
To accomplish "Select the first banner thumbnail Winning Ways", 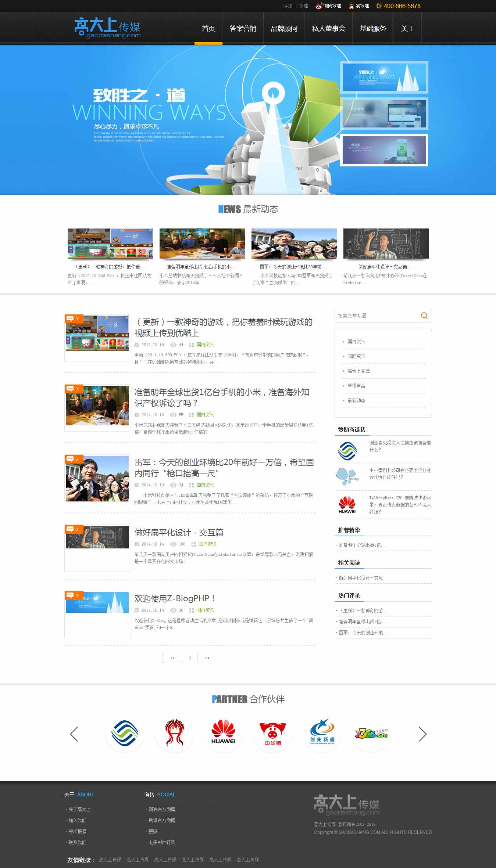I will click(384, 77).
